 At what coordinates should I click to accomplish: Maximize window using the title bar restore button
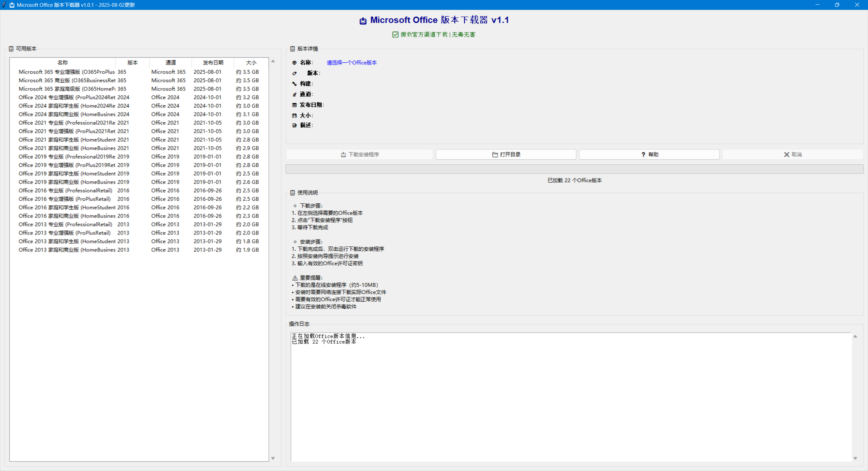(837, 5)
